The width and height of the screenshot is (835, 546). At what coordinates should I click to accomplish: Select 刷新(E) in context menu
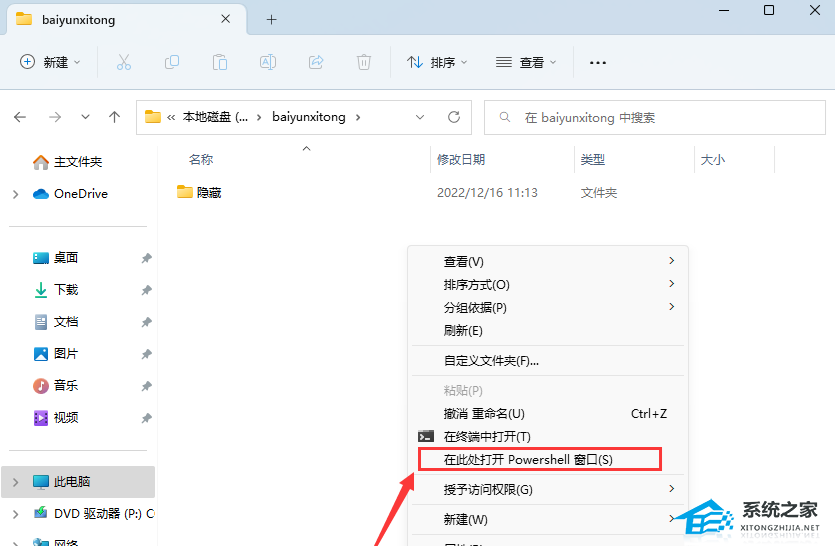463,330
